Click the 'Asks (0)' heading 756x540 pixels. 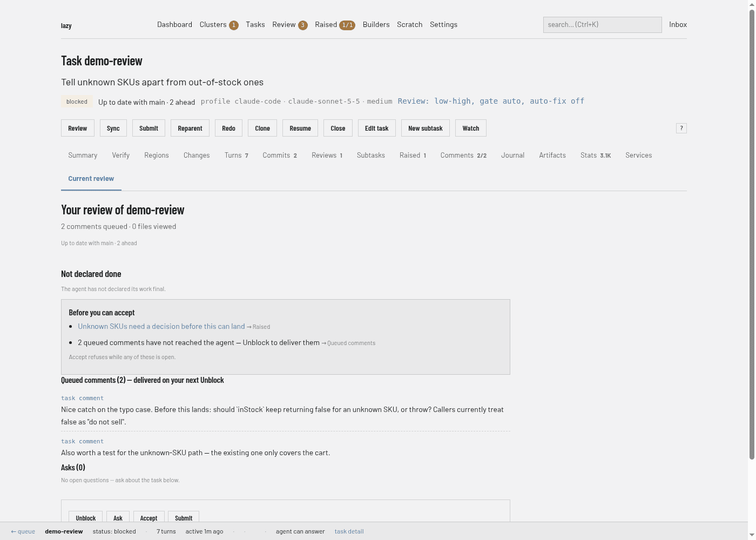73,468
